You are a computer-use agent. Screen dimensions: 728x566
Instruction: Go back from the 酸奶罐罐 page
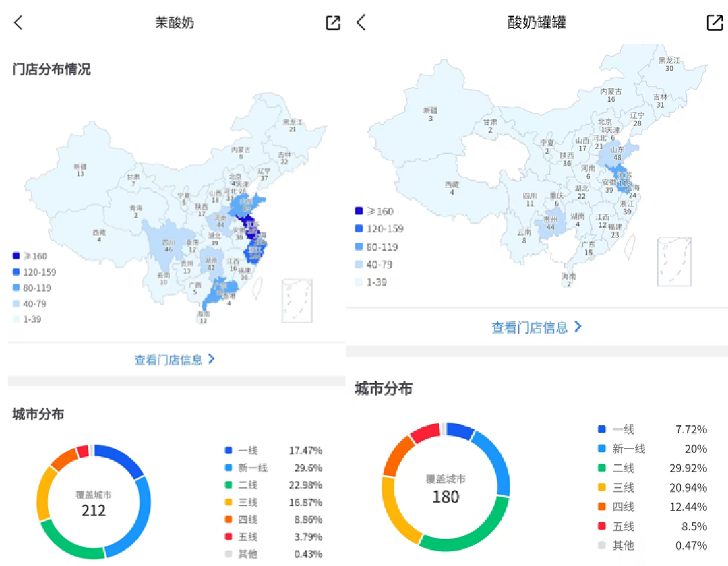(361, 22)
